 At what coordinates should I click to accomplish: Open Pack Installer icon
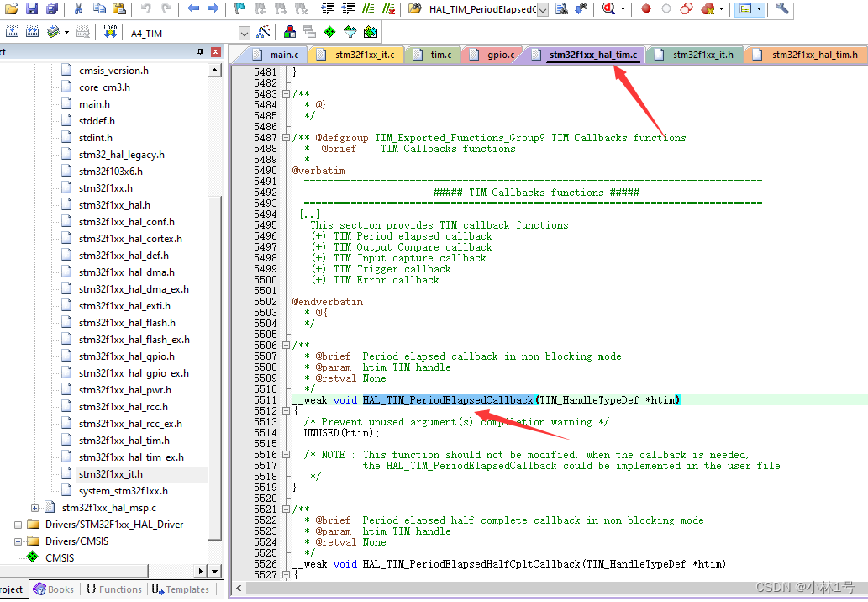[371, 32]
